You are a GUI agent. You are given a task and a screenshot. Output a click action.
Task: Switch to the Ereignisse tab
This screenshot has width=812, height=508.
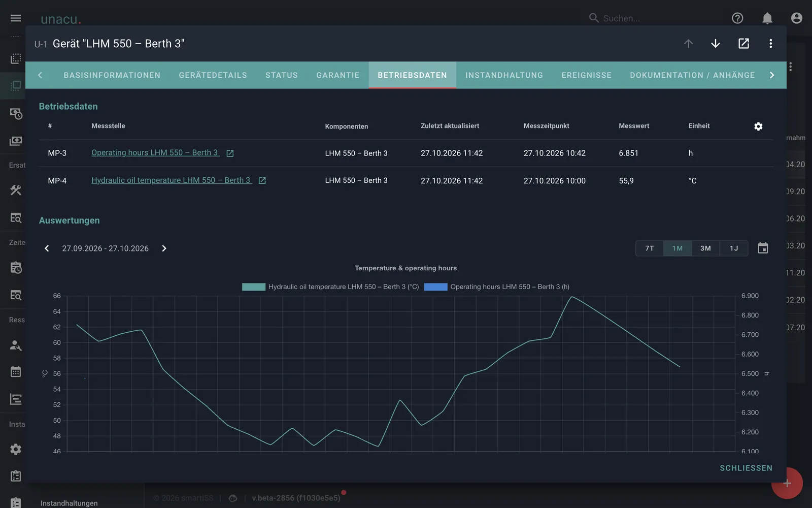587,75
